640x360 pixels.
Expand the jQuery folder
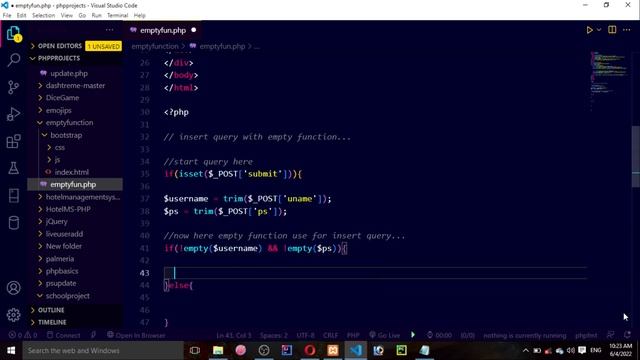click(x=56, y=222)
